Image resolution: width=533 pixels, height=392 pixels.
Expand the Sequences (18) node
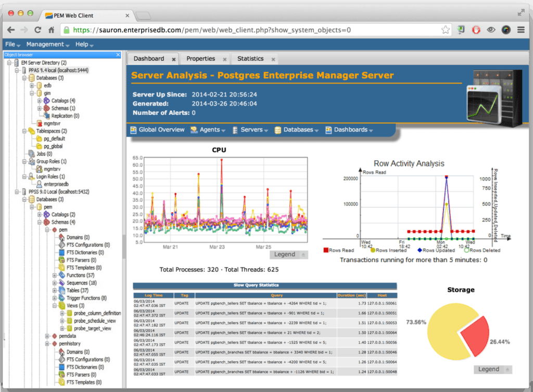54,283
